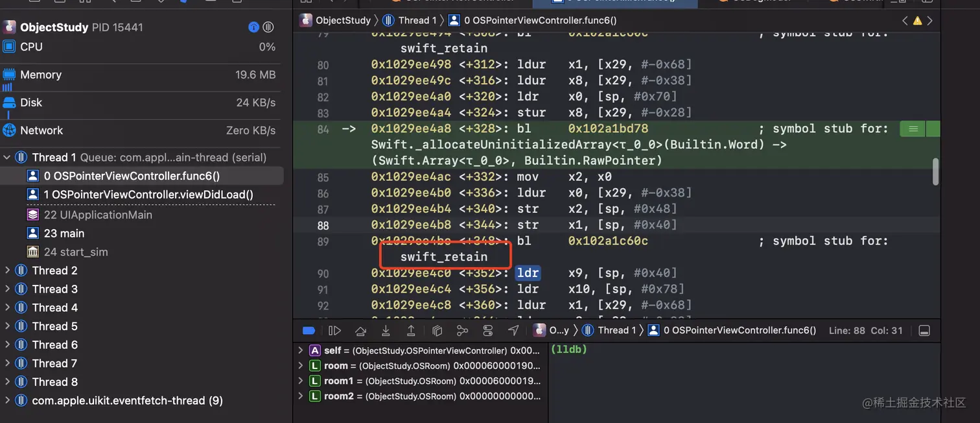
Task: Click the (lldb) console prompt
Action: (x=568, y=350)
